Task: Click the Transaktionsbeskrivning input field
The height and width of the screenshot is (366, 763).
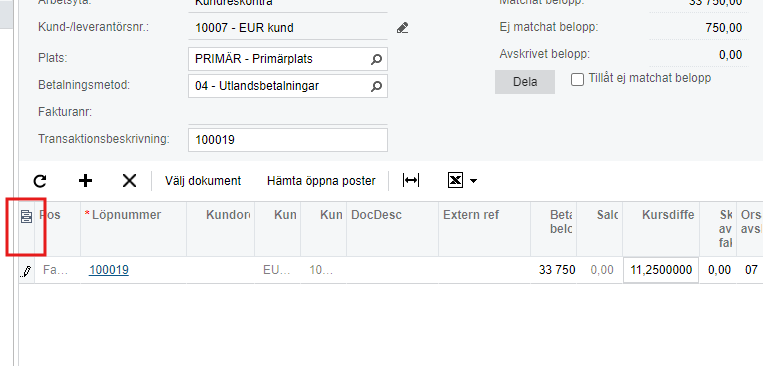Action: pyautogui.click(x=288, y=140)
